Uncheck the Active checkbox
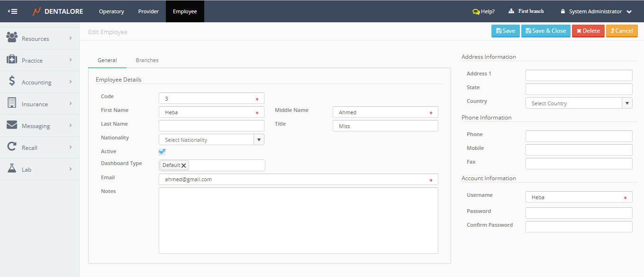Image resolution: width=644 pixels, height=277 pixels. (x=162, y=152)
